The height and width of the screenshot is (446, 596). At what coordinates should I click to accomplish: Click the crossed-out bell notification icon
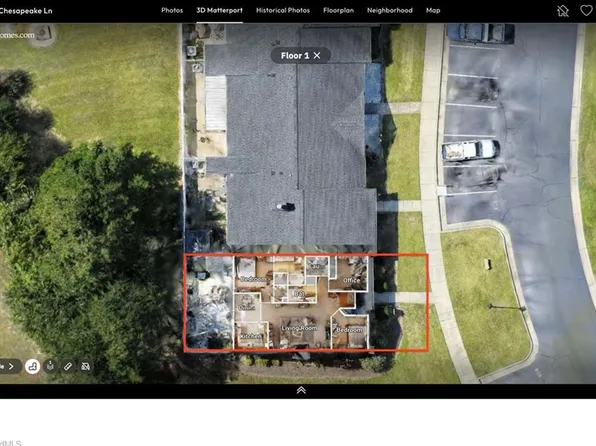coord(563,11)
